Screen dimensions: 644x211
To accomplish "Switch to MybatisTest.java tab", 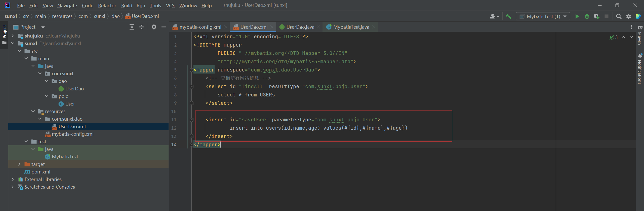I will pos(351,27).
